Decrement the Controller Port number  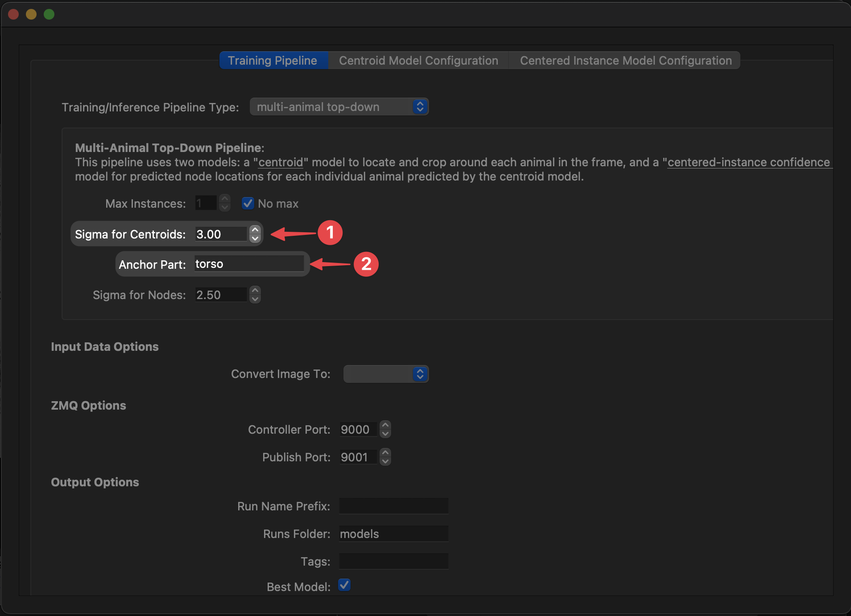[x=385, y=434]
